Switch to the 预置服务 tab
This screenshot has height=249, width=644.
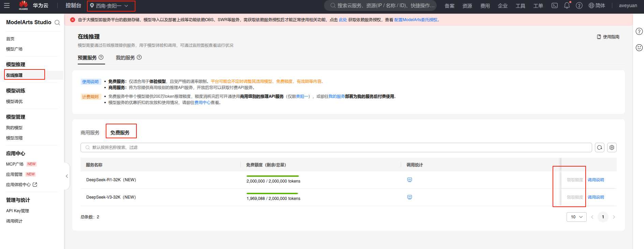pyautogui.click(x=87, y=58)
